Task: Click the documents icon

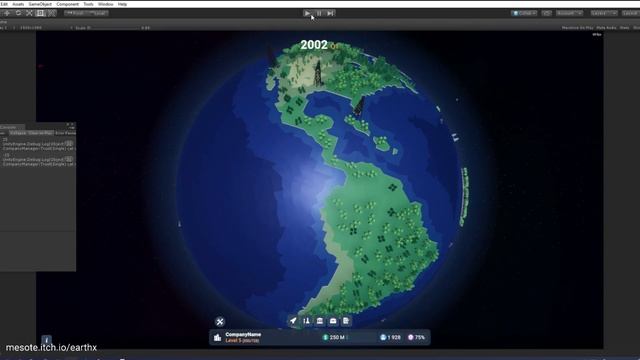Action: coord(346,321)
